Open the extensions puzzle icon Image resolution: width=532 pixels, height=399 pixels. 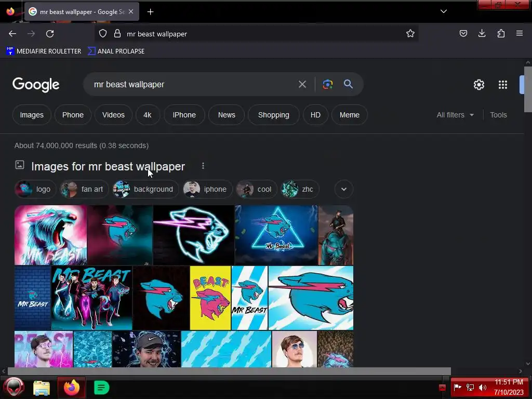[501, 33]
